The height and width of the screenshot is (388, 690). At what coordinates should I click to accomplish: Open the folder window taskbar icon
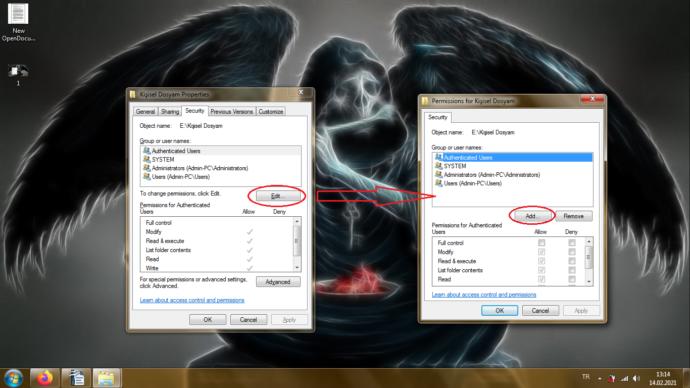pyautogui.click(x=106, y=378)
